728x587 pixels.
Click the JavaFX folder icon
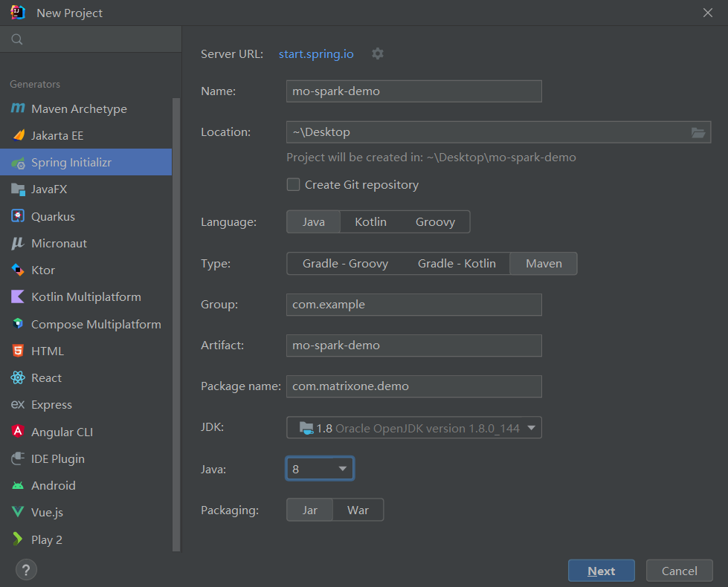18,189
